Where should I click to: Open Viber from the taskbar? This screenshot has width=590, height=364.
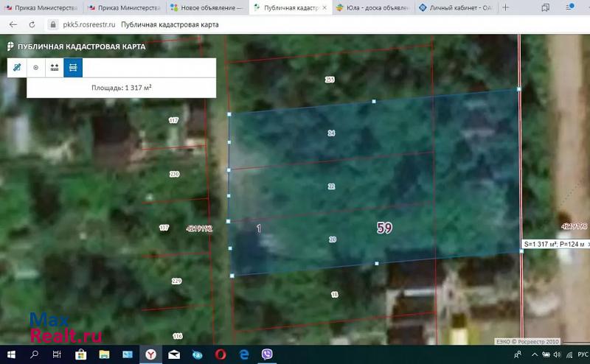point(267,354)
